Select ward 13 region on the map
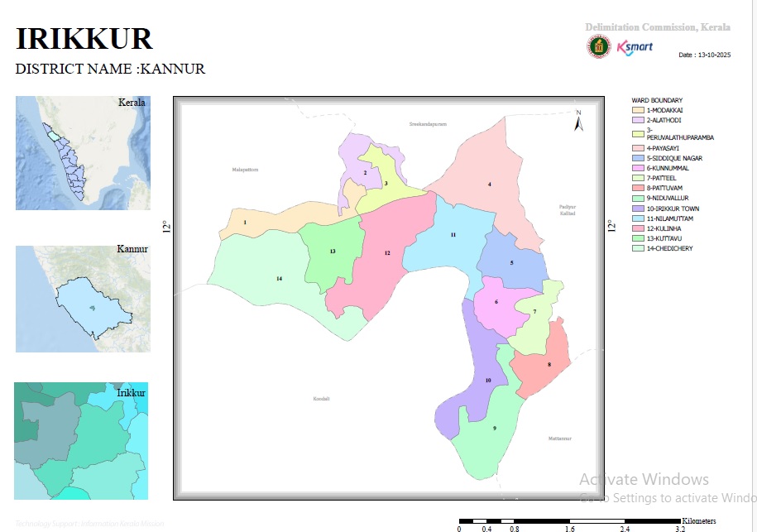757x532 pixels. pos(333,251)
